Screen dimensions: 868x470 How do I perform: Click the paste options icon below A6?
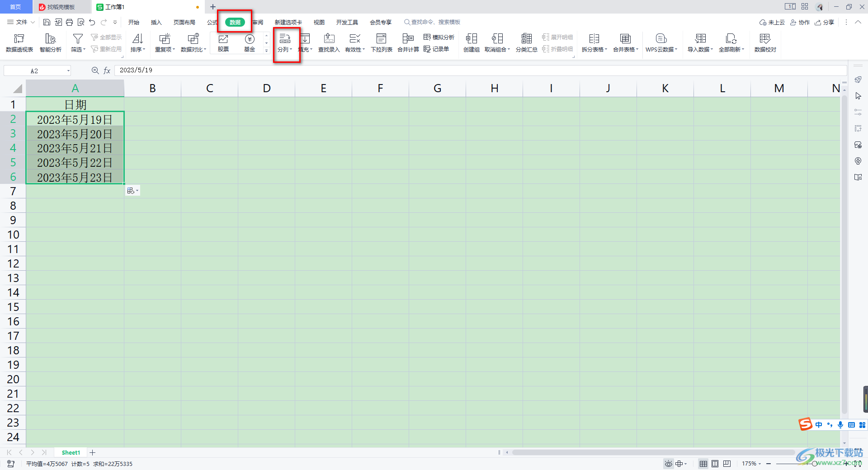(x=132, y=191)
